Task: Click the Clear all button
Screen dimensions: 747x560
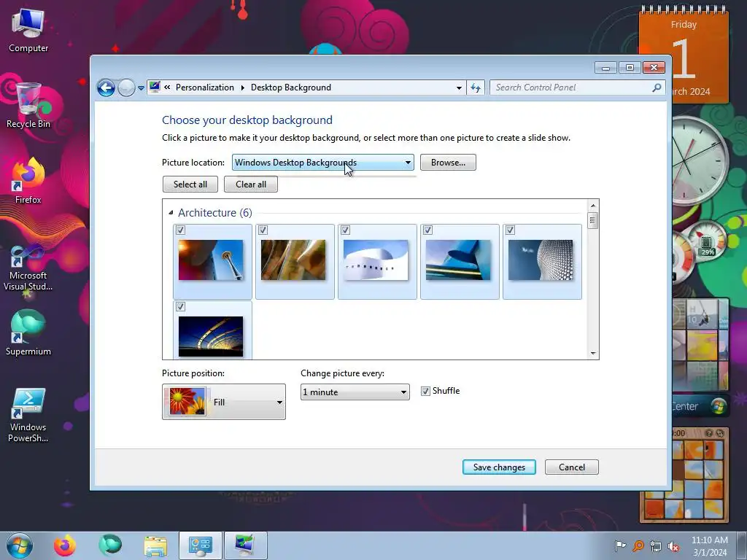Action: click(x=251, y=184)
